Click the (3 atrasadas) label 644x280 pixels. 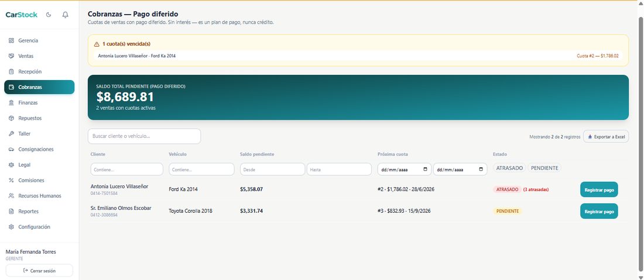coord(536,189)
